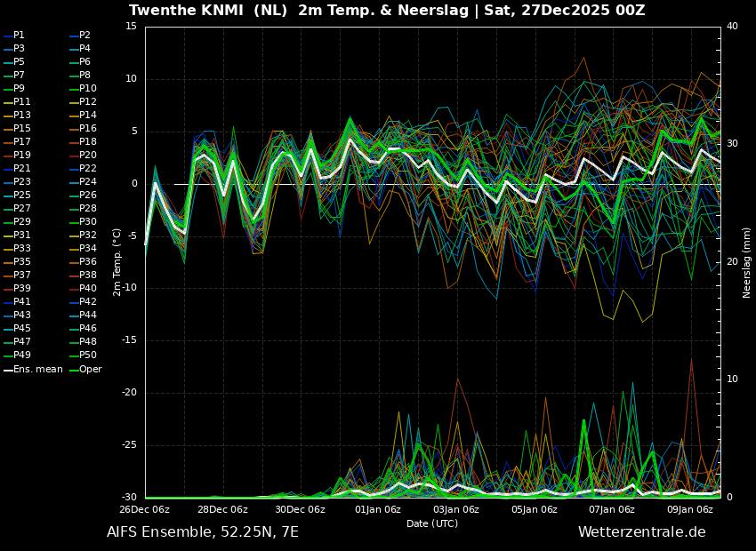Click the 01Jan 06z axis label
This screenshot has height=551, width=756.
(x=377, y=509)
